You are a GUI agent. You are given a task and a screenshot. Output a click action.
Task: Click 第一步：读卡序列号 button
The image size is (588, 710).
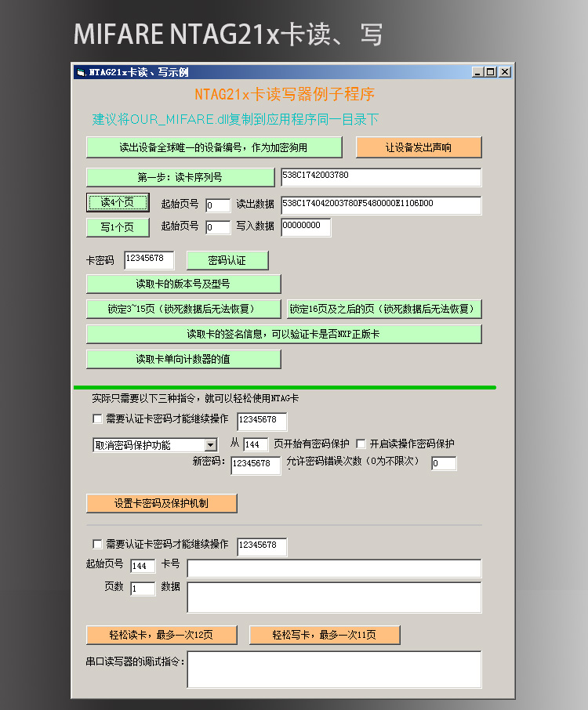[x=180, y=177]
